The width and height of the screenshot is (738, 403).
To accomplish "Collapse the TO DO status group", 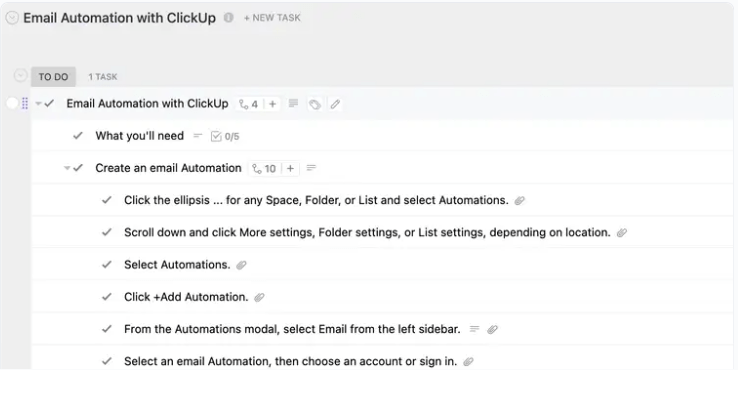I will 20,75.
